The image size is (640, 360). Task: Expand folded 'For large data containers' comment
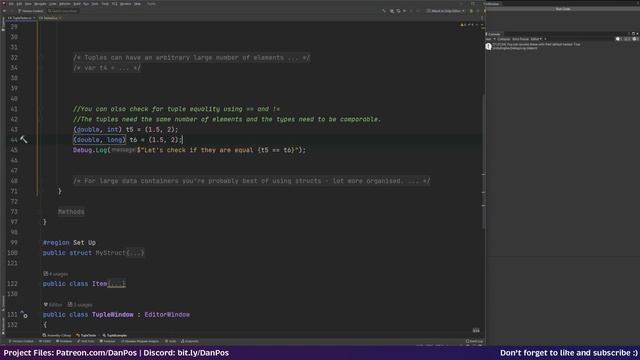251,181
